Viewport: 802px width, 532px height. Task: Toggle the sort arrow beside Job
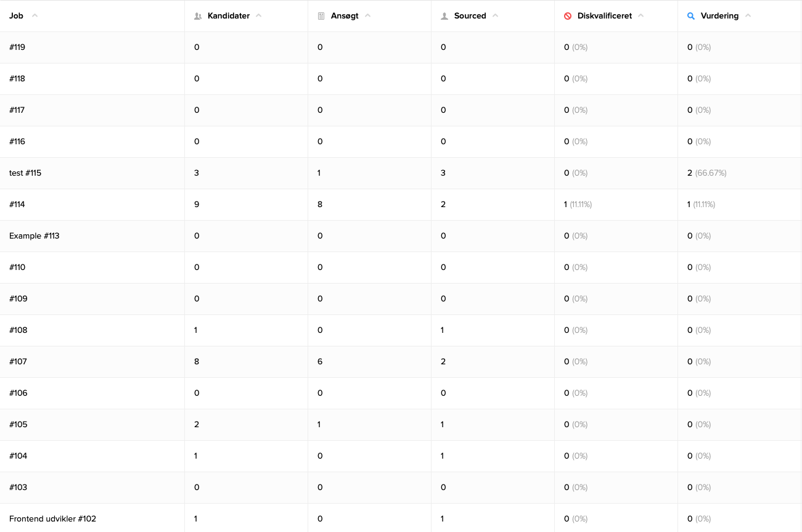pos(35,16)
